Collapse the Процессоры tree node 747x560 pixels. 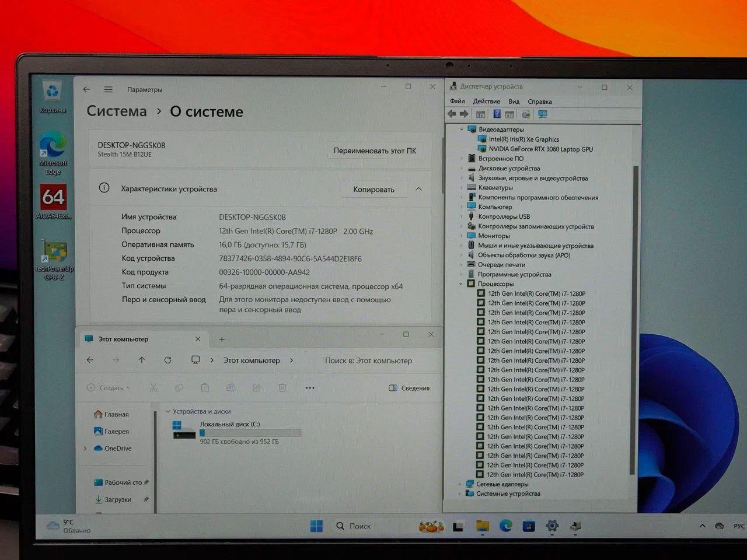tap(461, 283)
